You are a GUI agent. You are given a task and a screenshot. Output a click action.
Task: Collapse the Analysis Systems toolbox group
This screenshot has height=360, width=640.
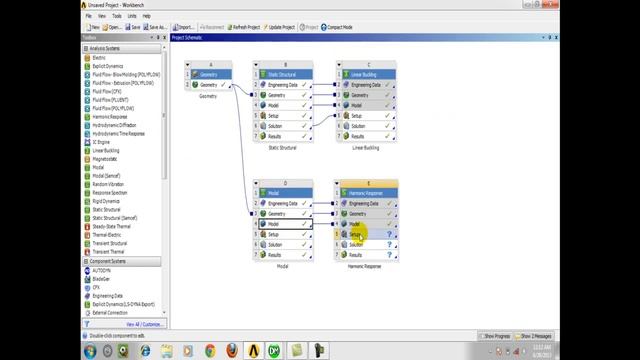(86, 49)
